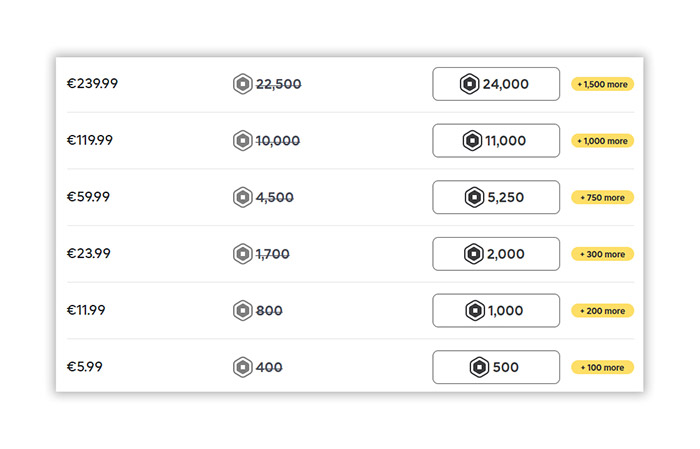Click gray Robux icon beside 800
Screen dimensions: 700x449
tap(242, 311)
